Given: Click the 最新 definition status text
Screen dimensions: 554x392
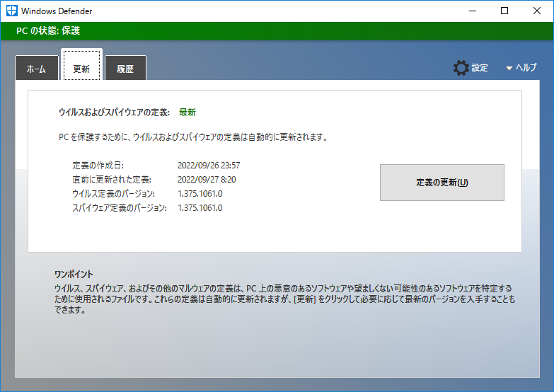Looking at the screenshot, I should pyautogui.click(x=187, y=112).
